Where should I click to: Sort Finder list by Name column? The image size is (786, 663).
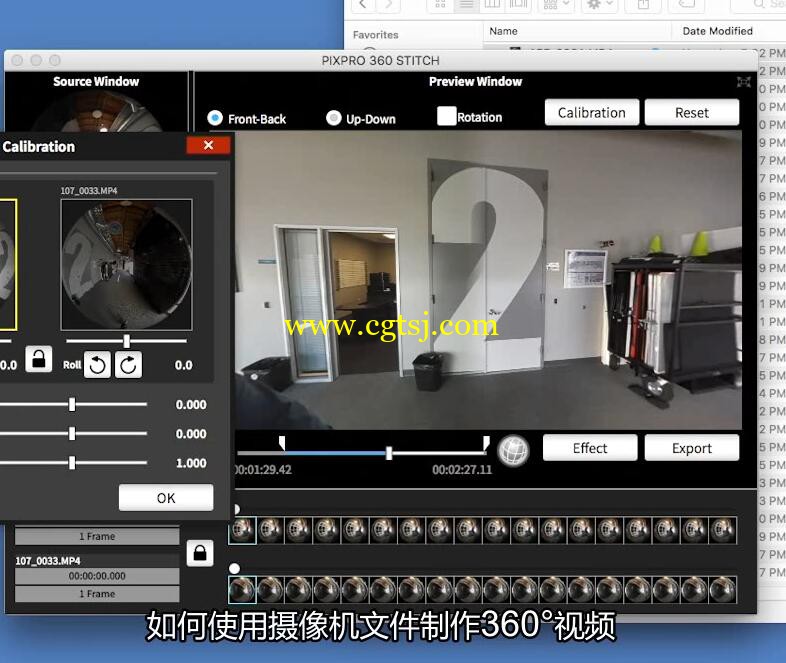(x=576, y=31)
